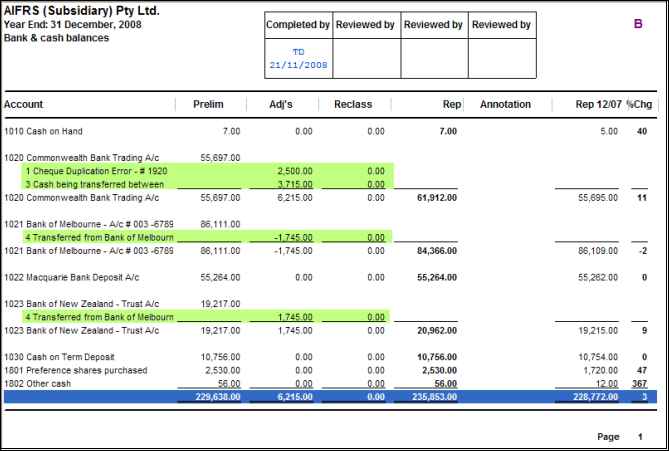Click the 84,366.00 Rep balance

[x=437, y=251]
